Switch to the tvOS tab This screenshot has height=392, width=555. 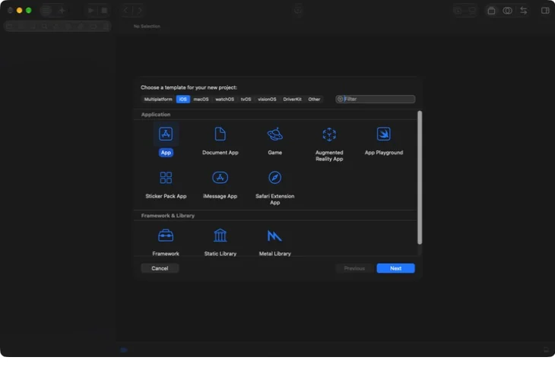246,99
